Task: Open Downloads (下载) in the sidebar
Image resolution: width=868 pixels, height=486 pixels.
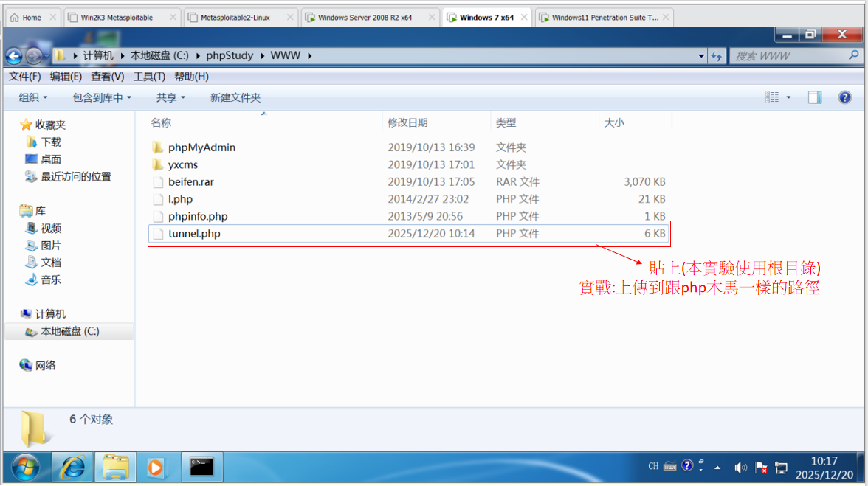Action: click(x=43, y=142)
